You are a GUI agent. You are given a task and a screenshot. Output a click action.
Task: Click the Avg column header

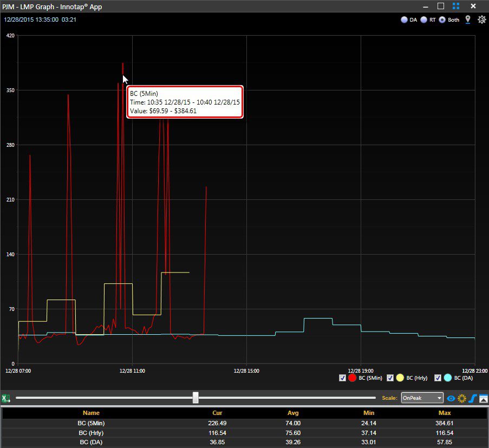(x=293, y=413)
